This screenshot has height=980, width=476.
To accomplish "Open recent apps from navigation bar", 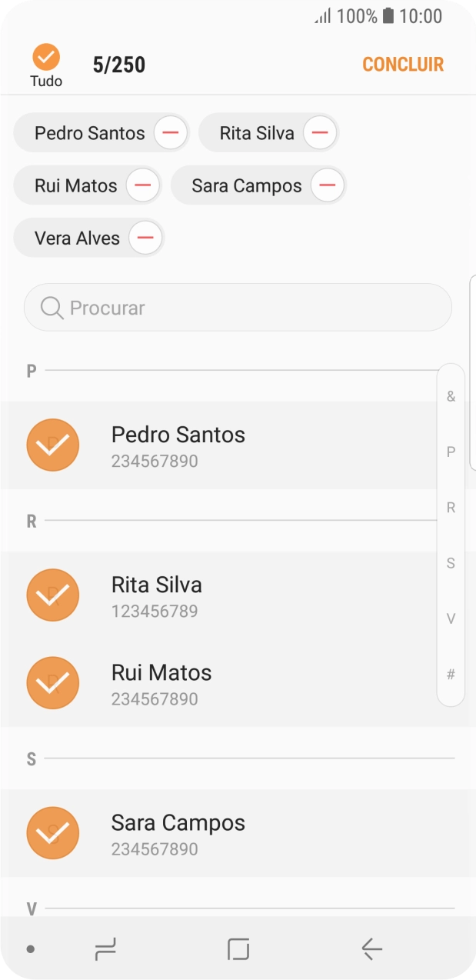I will tap(105, 949).
